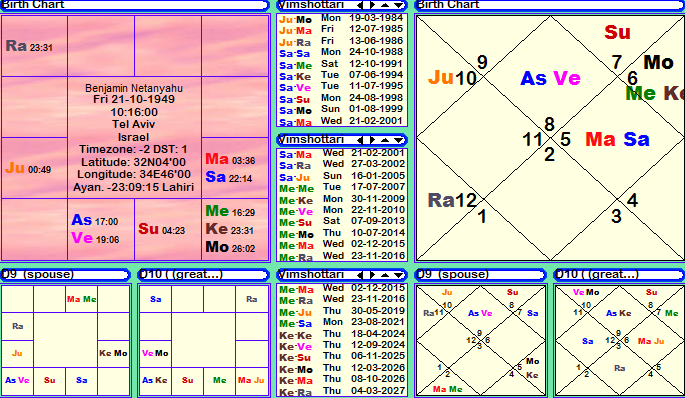
Task: Click Ma 03:36 in the pink birth chart
Action: coord(230,159)
